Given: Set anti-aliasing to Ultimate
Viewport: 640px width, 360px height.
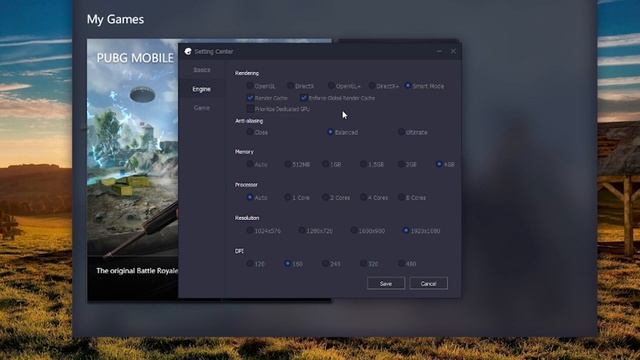Looking at the screenshot, I should tap(401, 132).
